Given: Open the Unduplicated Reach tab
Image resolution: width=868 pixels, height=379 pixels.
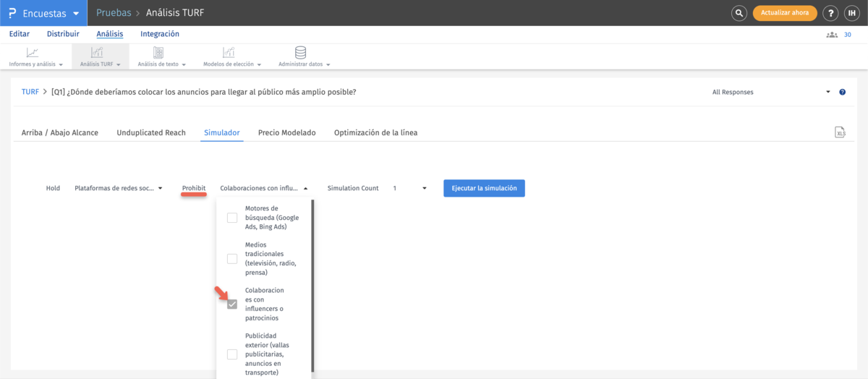Looking at the screenshot, I should click(151, 133).
